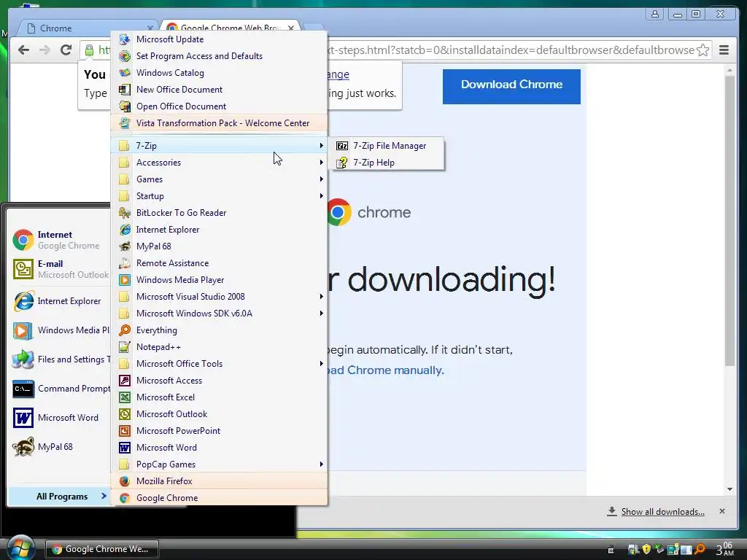Image resolution: width=747 pixels, height=560 pixels.
Task: Close the downloads bar
Action: 721,511
